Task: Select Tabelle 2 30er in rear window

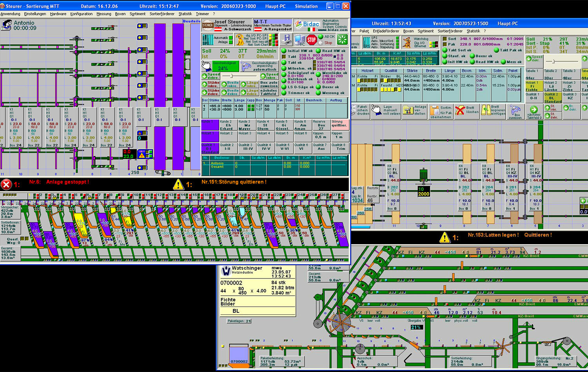Action: click(552, 74)
